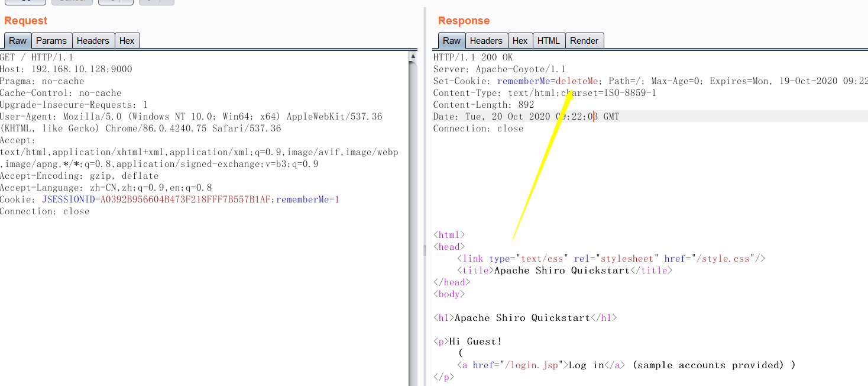This screenshot has height=386, width=868.
Task: Click the '/login.jsp' Log in anchor line
Action: click(x=626, y=365)
